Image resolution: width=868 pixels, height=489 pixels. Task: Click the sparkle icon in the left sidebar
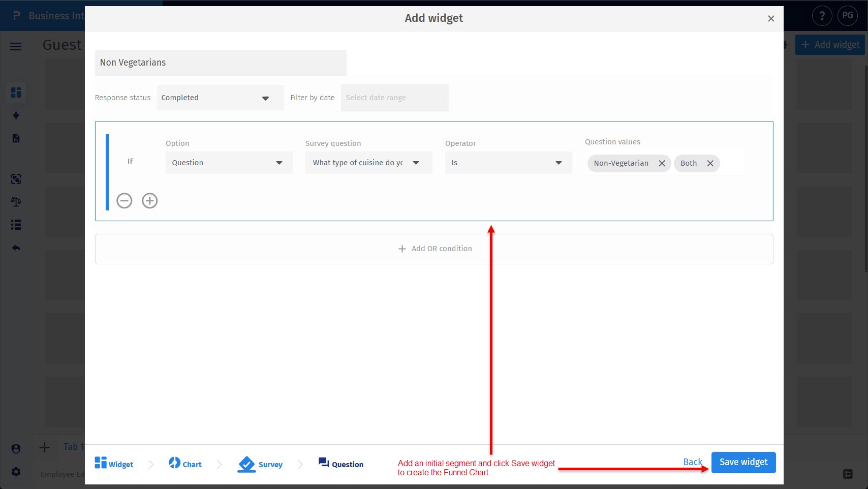[x=16, y=115]
